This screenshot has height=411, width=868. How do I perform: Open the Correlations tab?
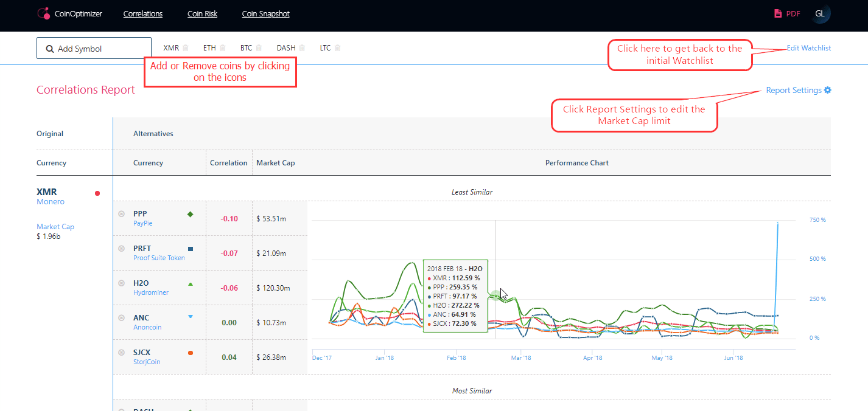(x=143, y=13)
